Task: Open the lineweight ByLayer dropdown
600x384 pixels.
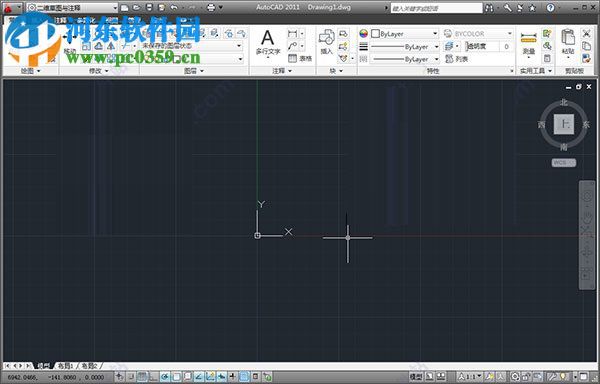Action: [x=404, y=47]
